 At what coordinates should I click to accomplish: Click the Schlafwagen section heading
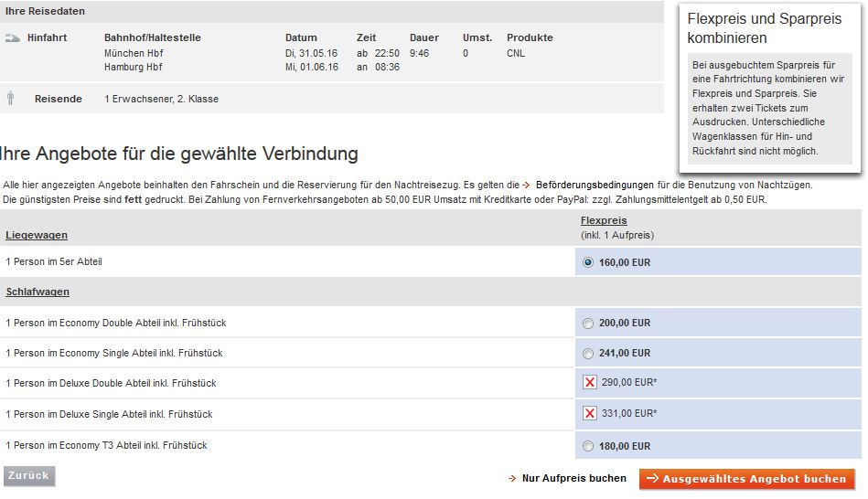pyautogui.click(x=38, y=292)
